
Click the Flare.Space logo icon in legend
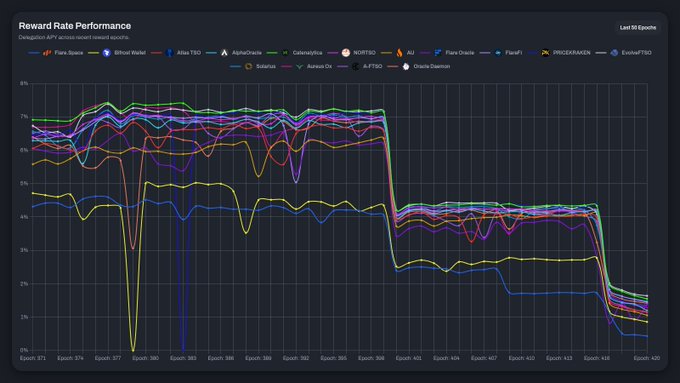[x=47, y=52]
